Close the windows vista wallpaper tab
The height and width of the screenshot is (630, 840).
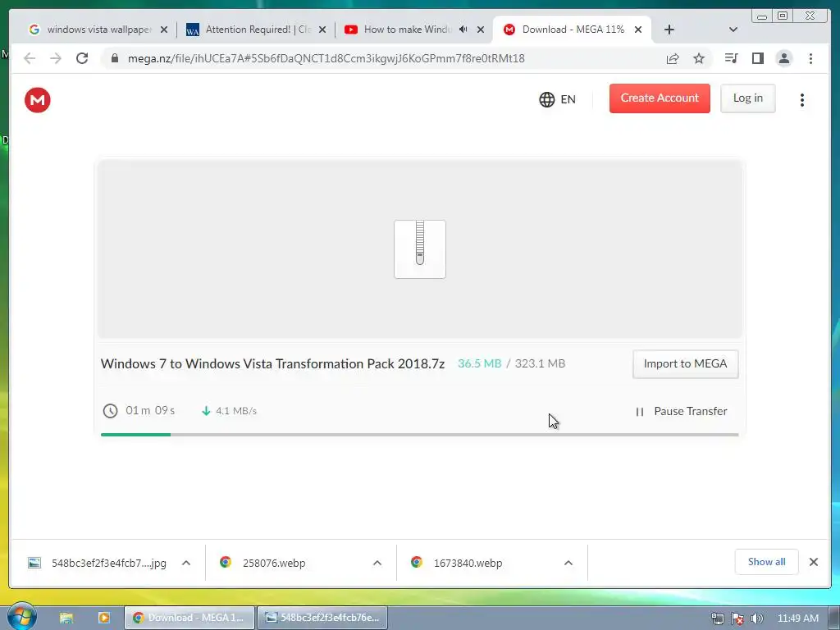pyautogui.click(x=164, y=30)
